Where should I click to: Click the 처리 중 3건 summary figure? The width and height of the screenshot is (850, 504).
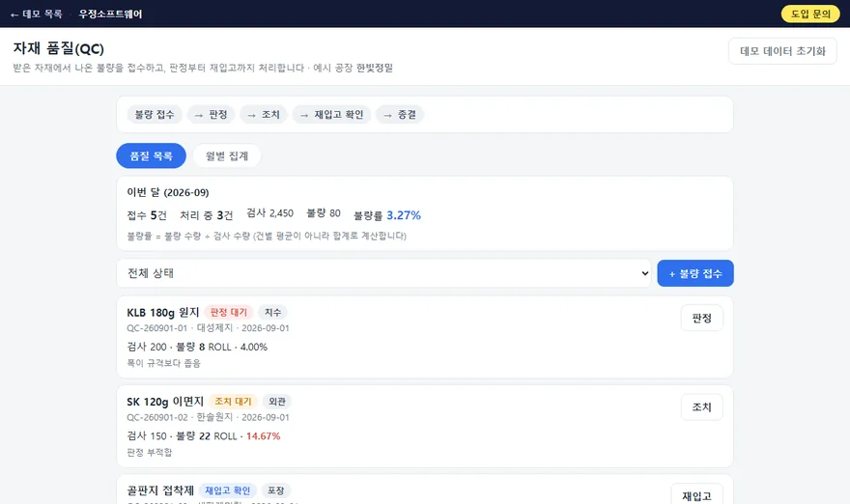[x=207, y=215]
